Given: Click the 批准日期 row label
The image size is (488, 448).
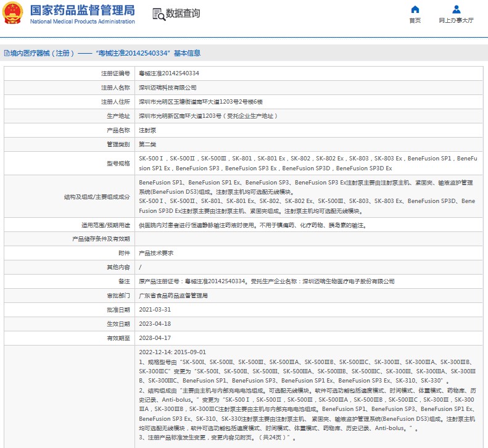Looking at the screenshot, I should [x=118, y=310].
